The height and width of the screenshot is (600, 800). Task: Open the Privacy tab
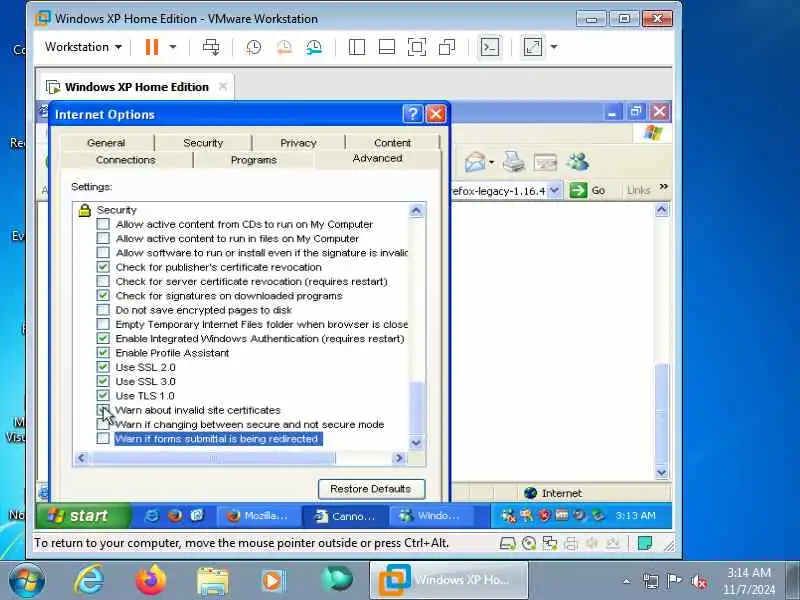coord(298,143)
